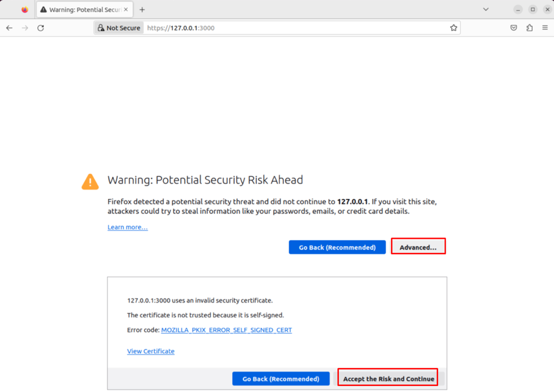The width and height of the screenshot is (554, 392).
Task: Open a new tab
Action: click(142, 10)
